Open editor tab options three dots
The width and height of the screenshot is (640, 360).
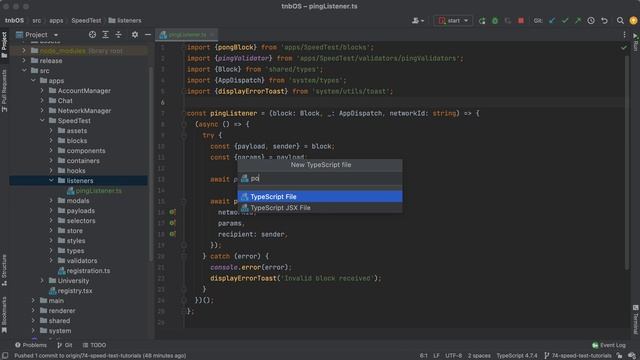[x=624, y=35]
